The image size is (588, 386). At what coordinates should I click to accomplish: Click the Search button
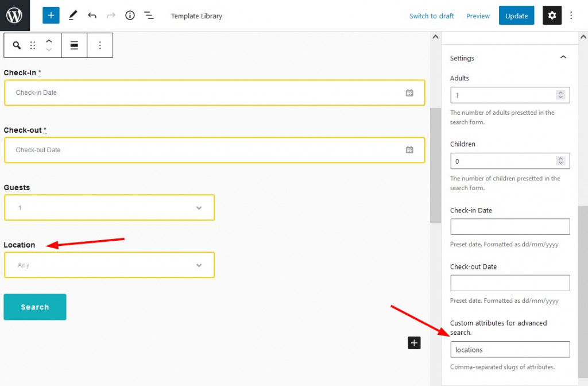(x=35, y=307)
